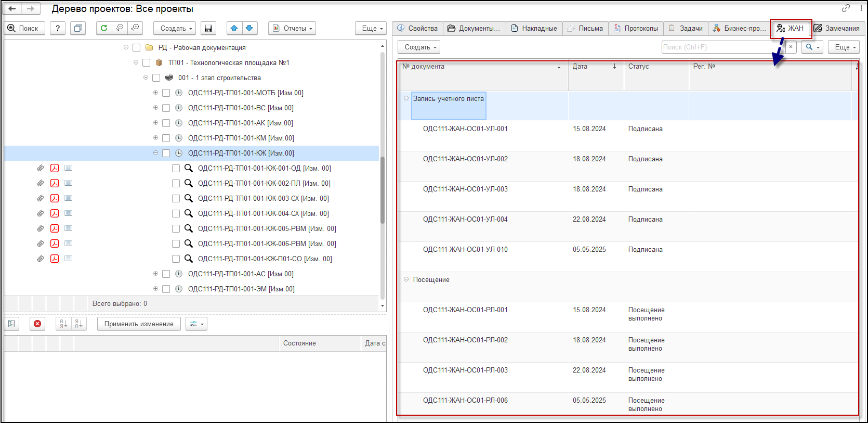The width and height of the screenshot is (868, 423).
Task: Open the Отчеты dropdown menu
Action: coord(292,28)
